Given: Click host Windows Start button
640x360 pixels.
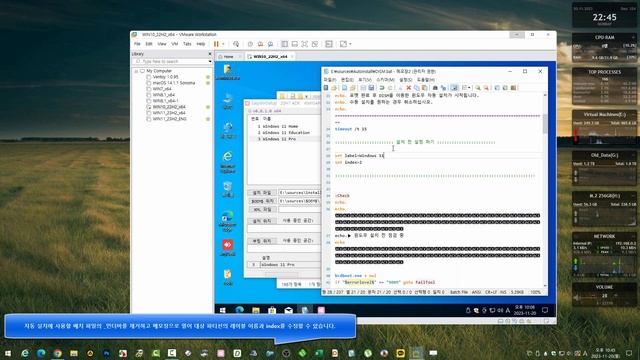Looking at the screenshot, I should pyautogui.click(x=8, y=353).
